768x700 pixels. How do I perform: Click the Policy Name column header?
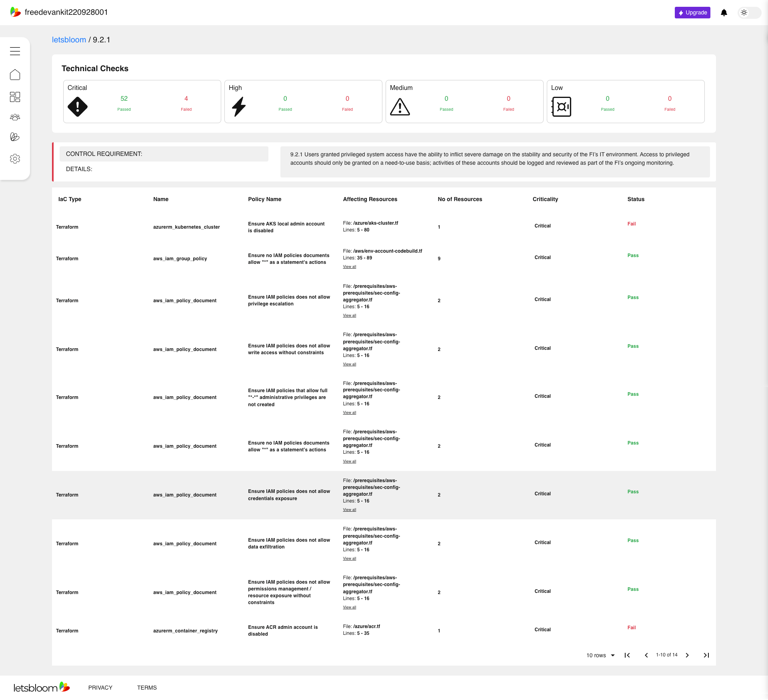coord(264,199)
